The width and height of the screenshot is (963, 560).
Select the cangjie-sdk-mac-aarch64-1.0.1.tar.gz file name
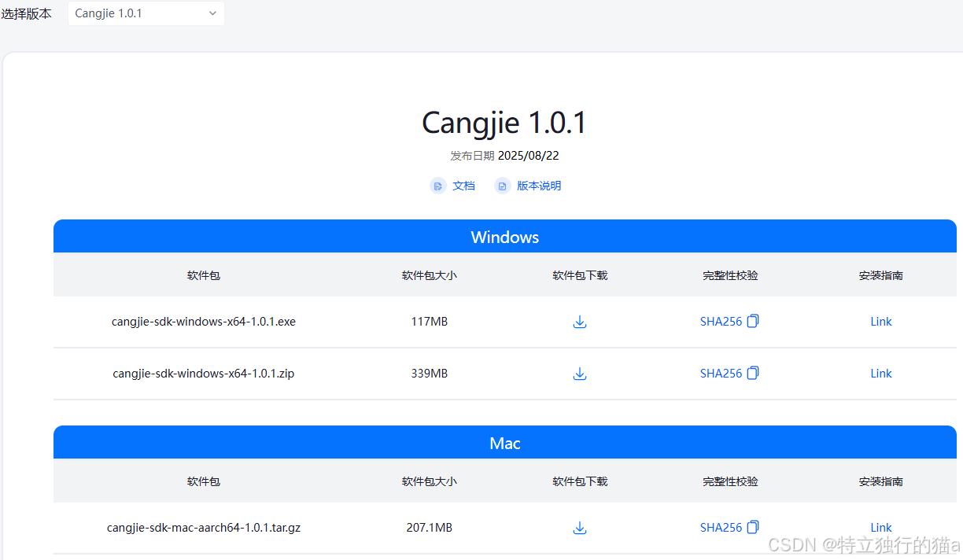pos(204,528)
